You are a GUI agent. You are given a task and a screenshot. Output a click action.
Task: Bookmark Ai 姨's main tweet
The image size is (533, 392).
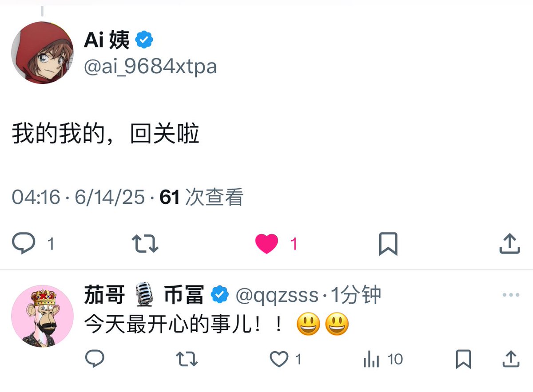pyautogui.click(x=388, y=244)
